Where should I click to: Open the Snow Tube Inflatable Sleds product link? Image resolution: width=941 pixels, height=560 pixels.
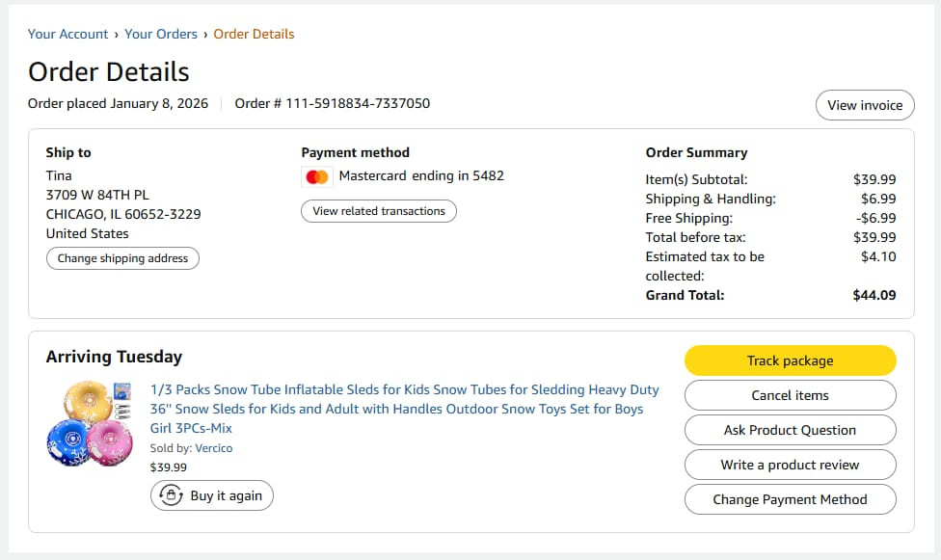coord(404,409)
